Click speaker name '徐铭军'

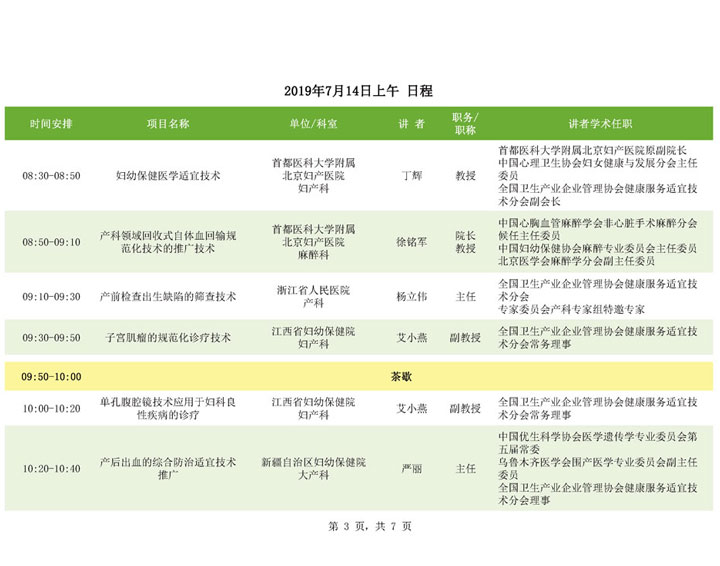point(411,242)
